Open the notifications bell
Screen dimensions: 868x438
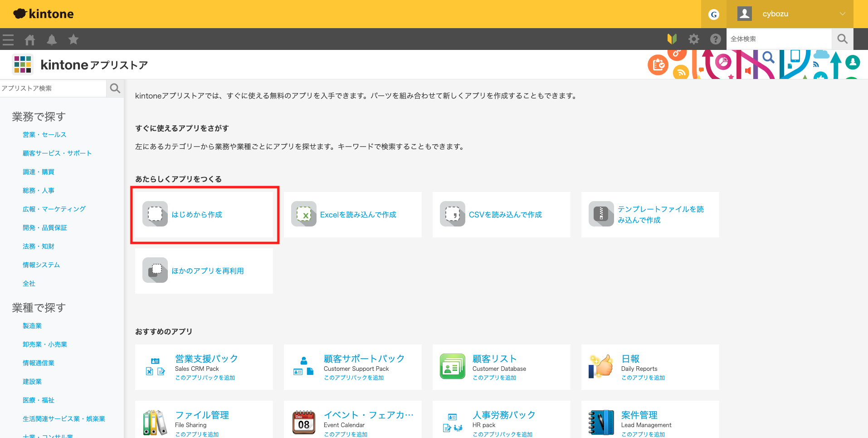[52, 40]
